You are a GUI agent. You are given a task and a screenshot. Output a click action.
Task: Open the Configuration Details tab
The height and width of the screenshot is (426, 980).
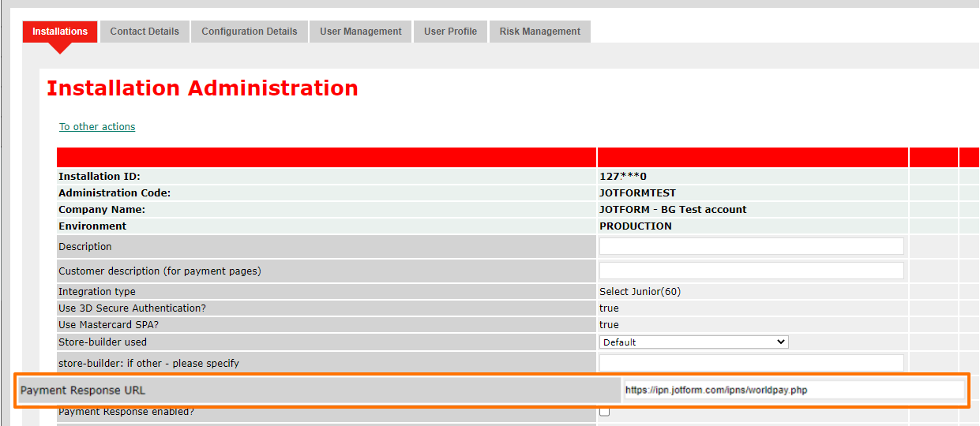point(250,32)
